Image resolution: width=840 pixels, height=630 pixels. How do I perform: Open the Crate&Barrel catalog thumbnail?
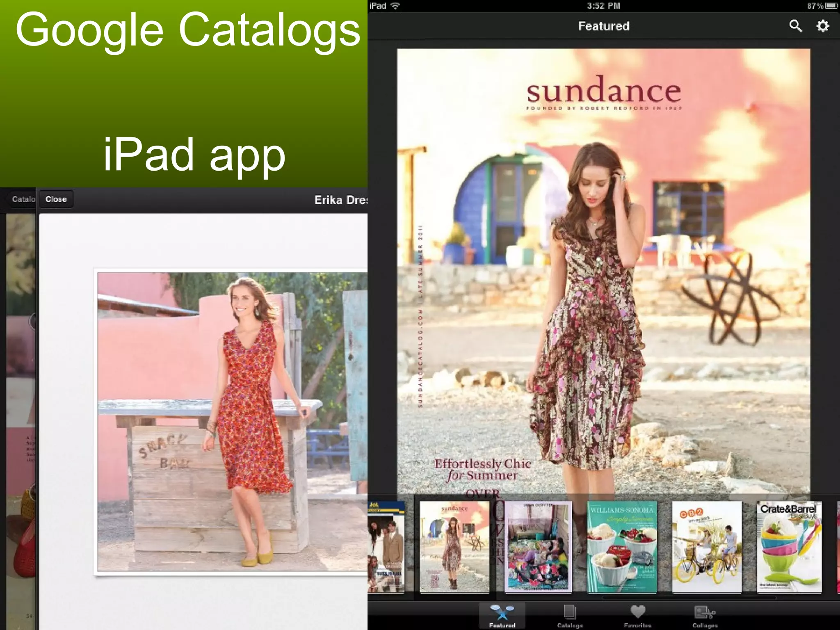click(x=789, y=547)
